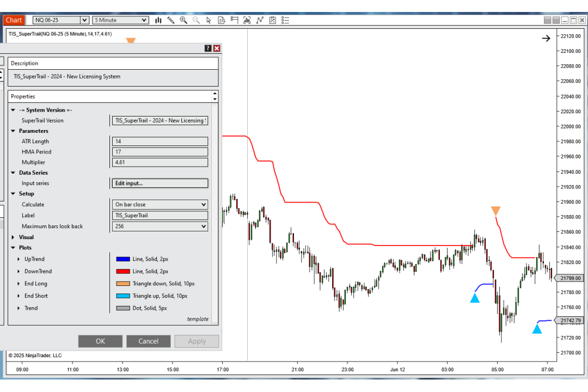Expand the UpTrend plot settings

[x=19, y=259]
